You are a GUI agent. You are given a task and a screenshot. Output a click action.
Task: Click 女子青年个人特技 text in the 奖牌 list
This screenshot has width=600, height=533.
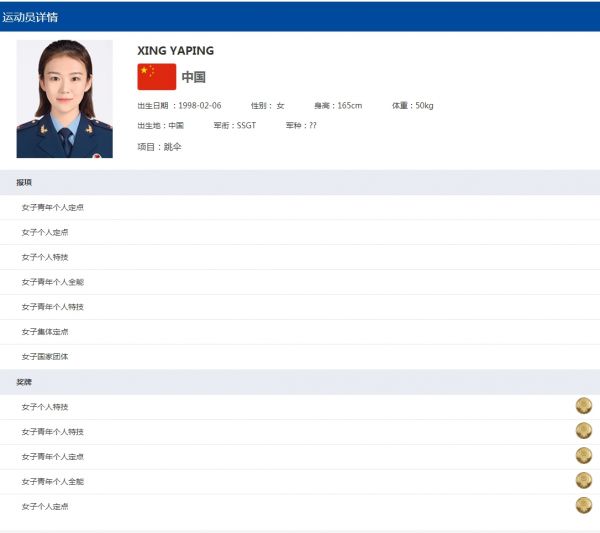click(52, 432)
